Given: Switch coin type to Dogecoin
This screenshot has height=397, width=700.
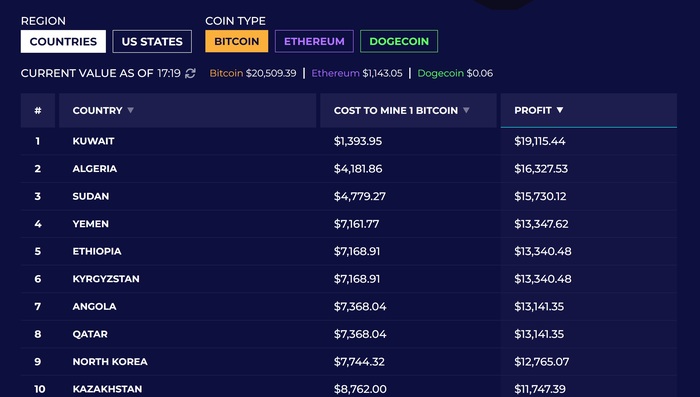Looking at the screenshot, I should click(x=399, y=42).
